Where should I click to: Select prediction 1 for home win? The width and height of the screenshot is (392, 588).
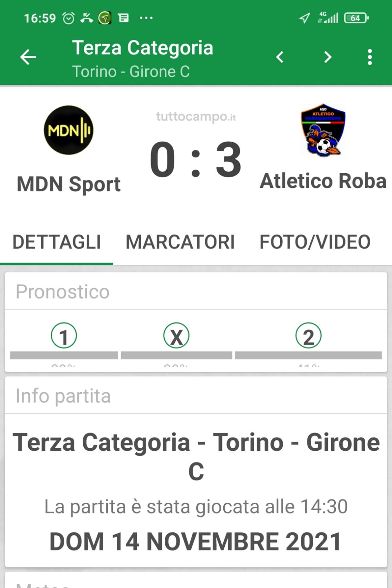64,336
